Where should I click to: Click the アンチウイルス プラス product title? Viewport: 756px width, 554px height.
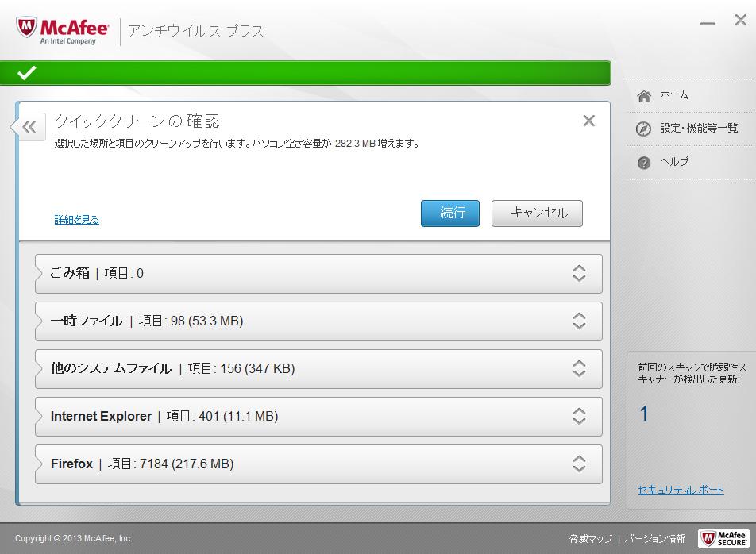point(195,31)
